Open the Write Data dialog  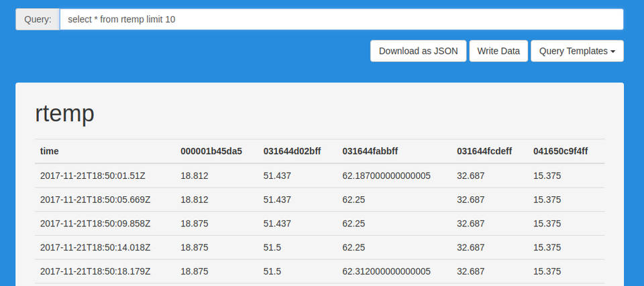(x=498, y=51)
